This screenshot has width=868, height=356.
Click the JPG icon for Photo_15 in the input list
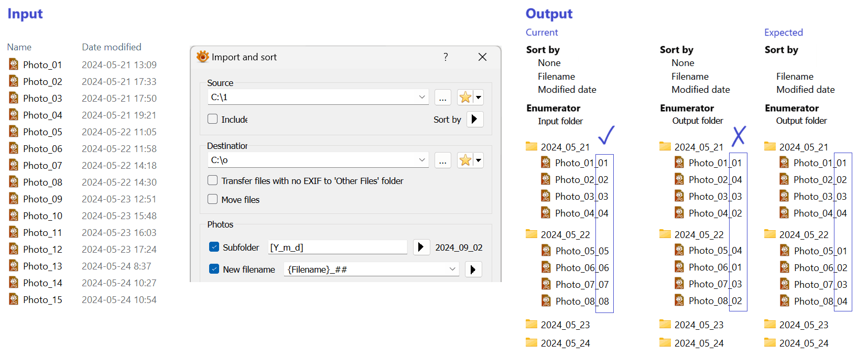point(14,299)
